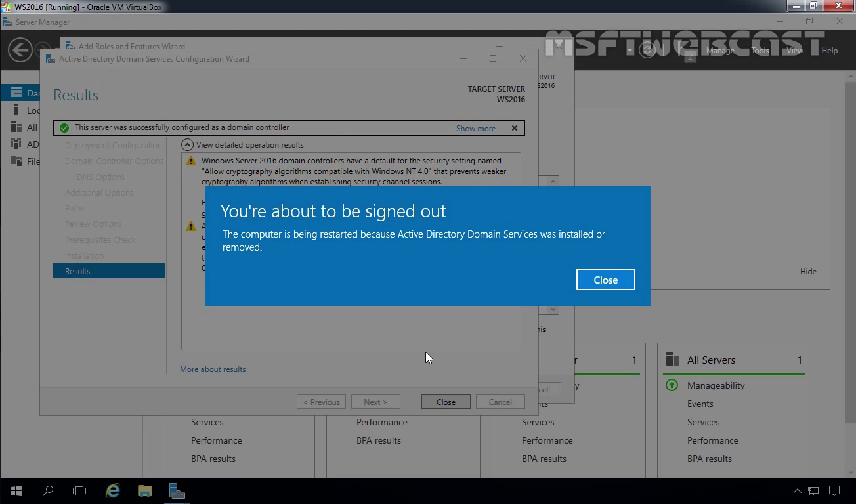Switch to Server Manager taskbar icon
The height and width of the screenshot is (504, 856).
[177, 491]
